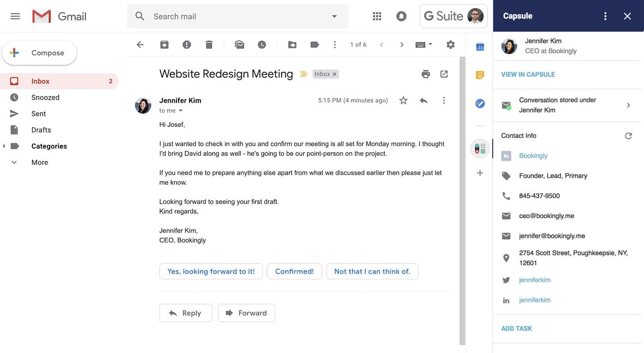Click the 'Confirmed!' smart reply
The image size is (644, 353).
click(x=294, y=271)
